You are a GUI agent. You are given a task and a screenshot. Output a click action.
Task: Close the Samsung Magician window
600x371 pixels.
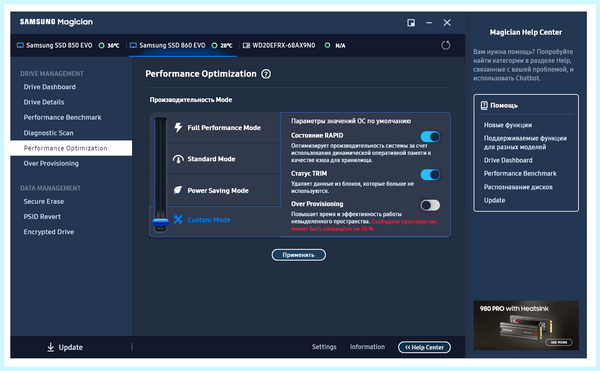447,23
